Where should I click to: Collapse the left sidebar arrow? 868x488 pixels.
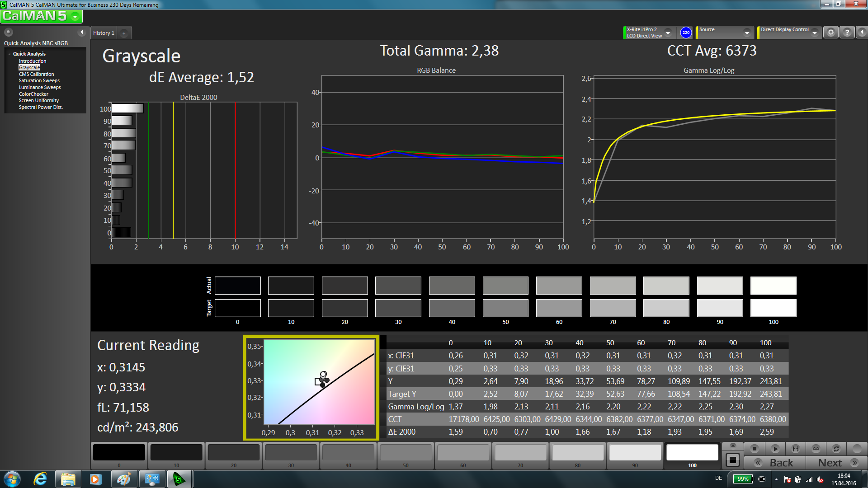82,32
